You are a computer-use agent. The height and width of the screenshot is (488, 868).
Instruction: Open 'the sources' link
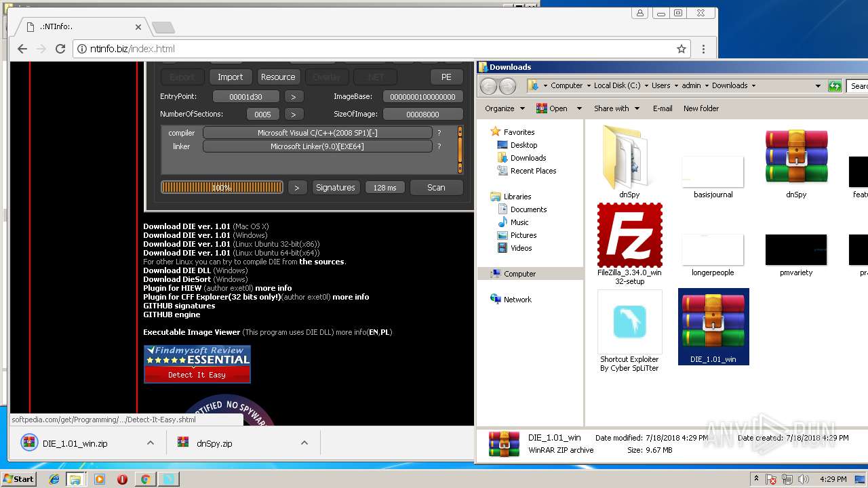321,262
